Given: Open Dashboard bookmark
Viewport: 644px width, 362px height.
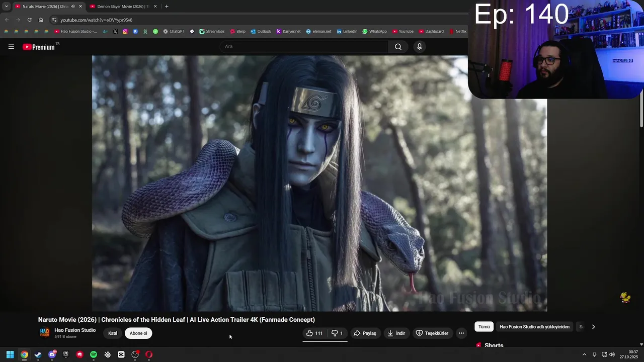Looking at the screenshot, I should tap(431, 31).
